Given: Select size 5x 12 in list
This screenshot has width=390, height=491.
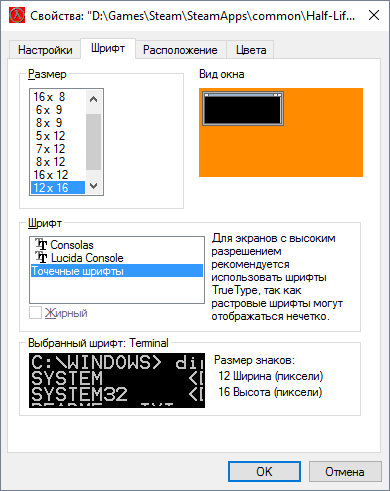Looking at the screenshot, I should (x=58, y=136).
